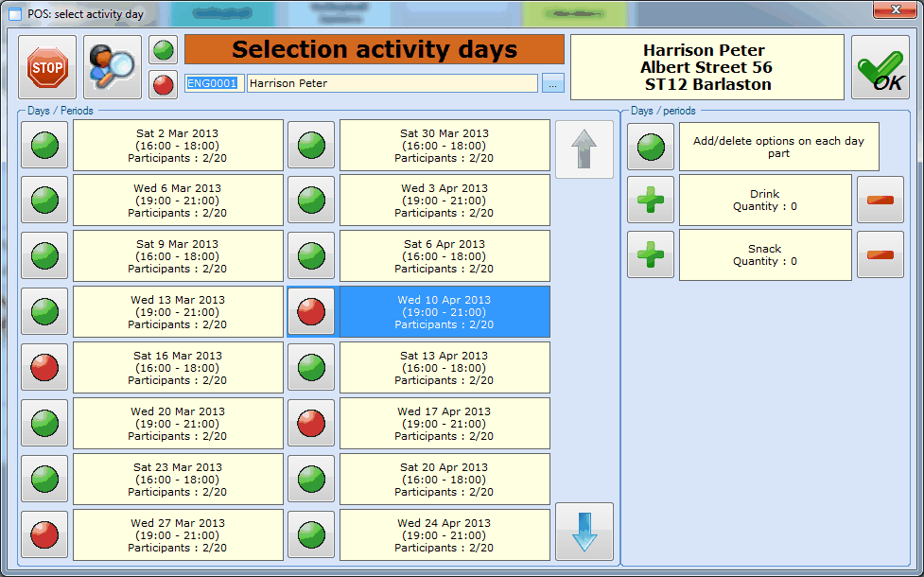Click the small red deselect-all light in header
Viewport: 924px width, 577px height.
[164, 84]
